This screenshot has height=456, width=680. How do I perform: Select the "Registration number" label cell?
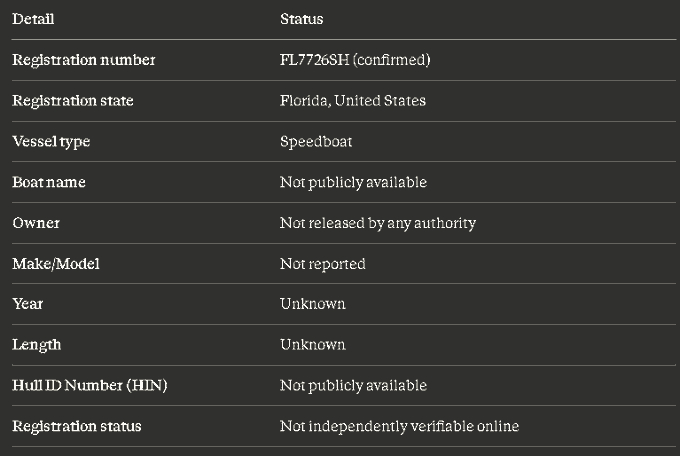[83, 60]
